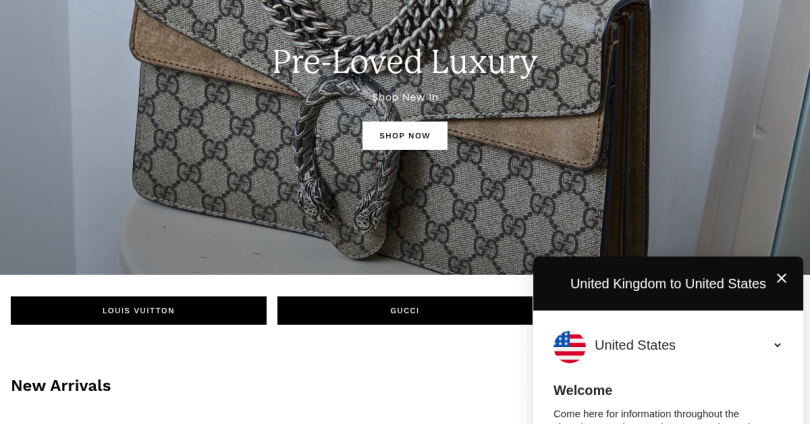
Task: Click the Come here for information paragraph
Action: click(646, 416)
